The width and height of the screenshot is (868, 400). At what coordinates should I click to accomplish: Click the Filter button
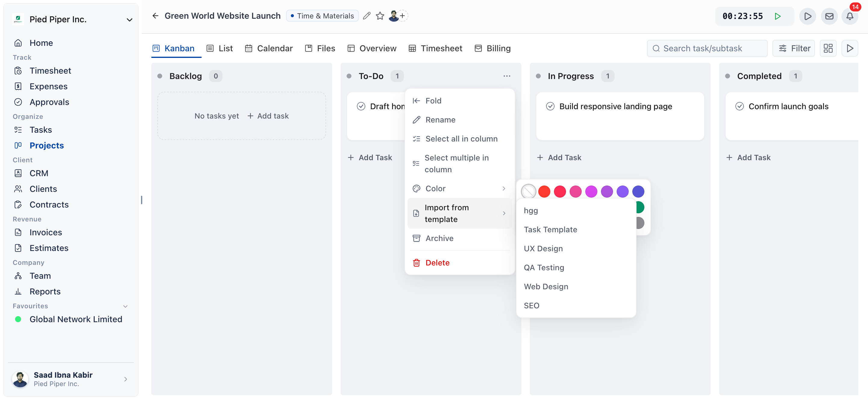pos(794,48)
